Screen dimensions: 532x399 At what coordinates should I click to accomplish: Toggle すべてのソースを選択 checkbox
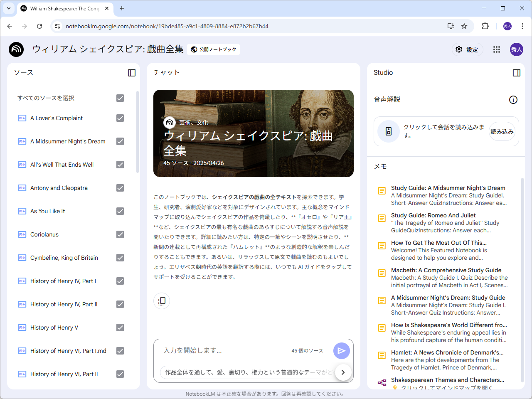coord(120,98)
